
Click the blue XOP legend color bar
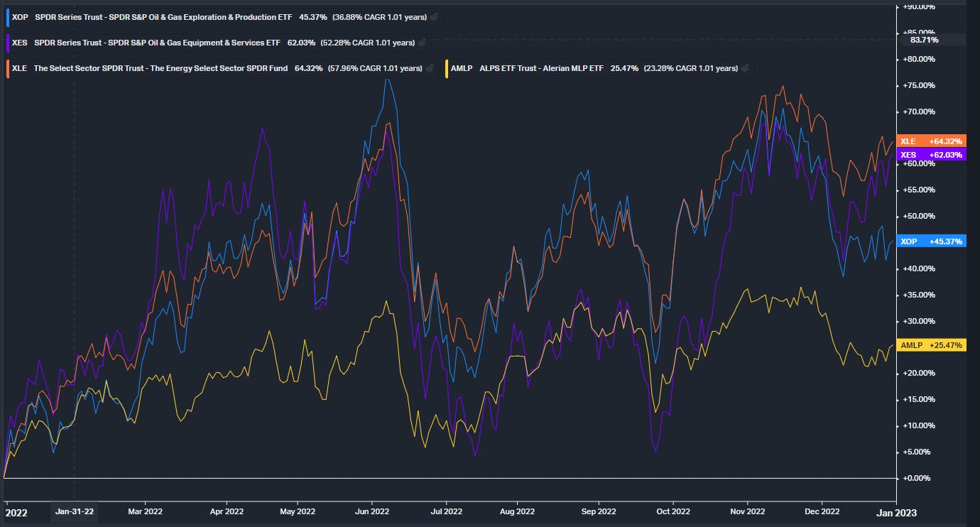[x=7, y=17]
